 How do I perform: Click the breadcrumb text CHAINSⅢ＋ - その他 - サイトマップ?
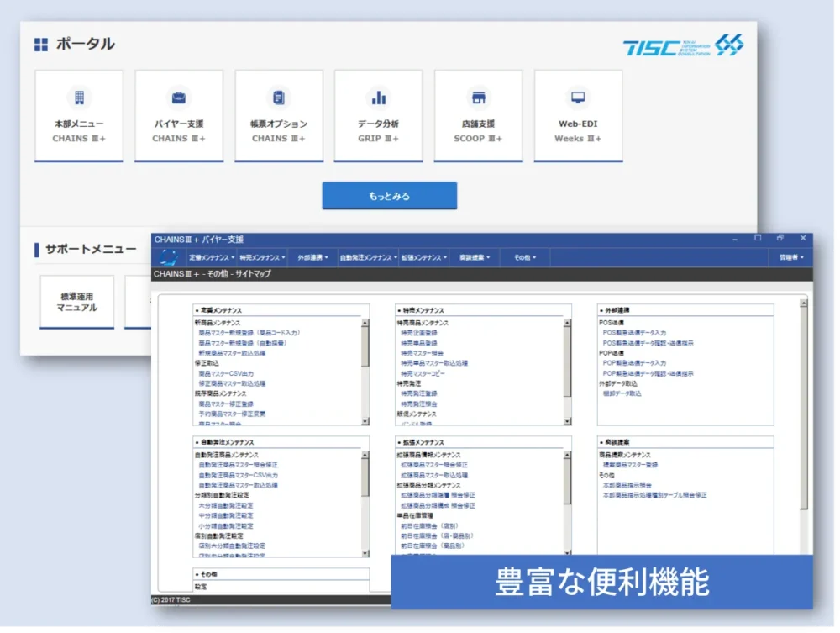(213, 274)
